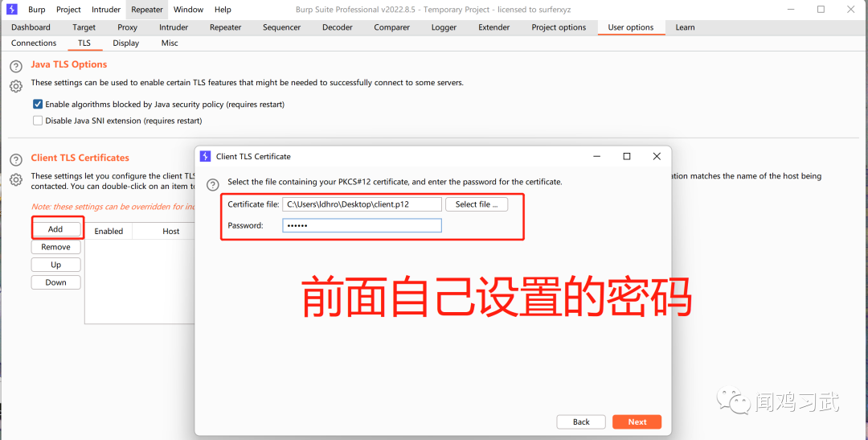Switch to the Comparer tab
Screen dimensions: 868x440
[x=392, y=27]
